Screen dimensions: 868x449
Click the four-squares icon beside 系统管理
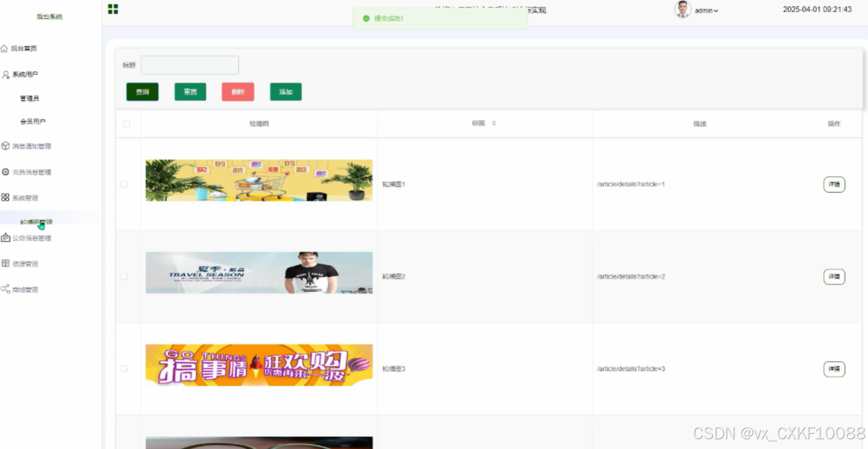click(5, 198)
